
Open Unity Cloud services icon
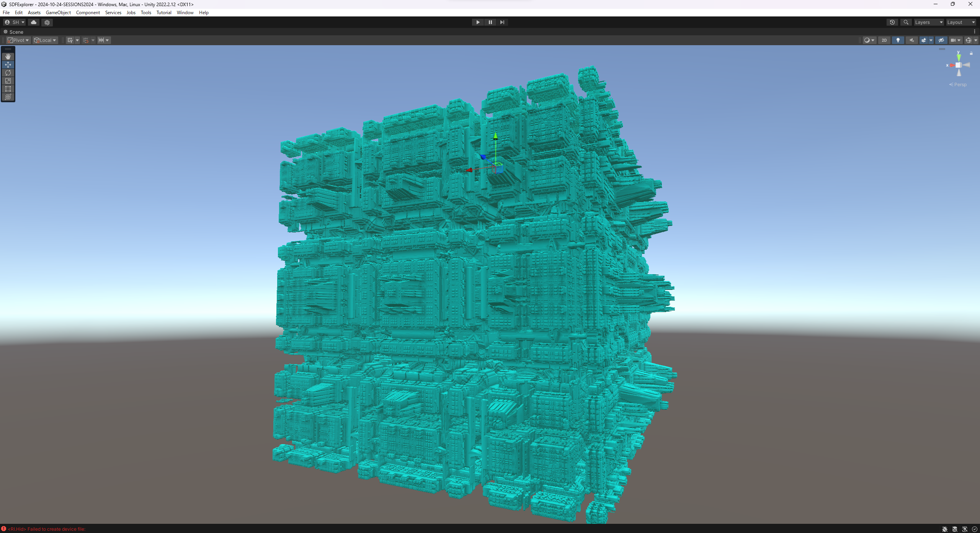click(x=34, y=22)
